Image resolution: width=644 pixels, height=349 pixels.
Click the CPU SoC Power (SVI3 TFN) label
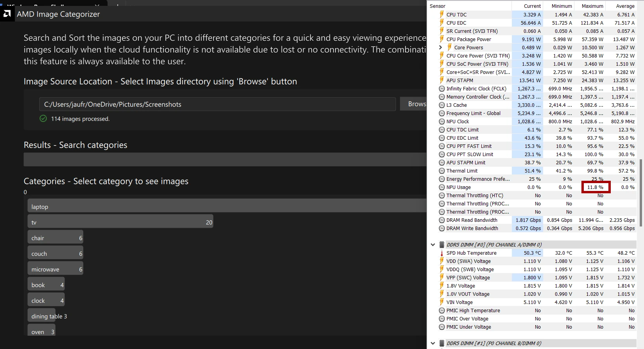pyautogui.click(x=477, y=64)
